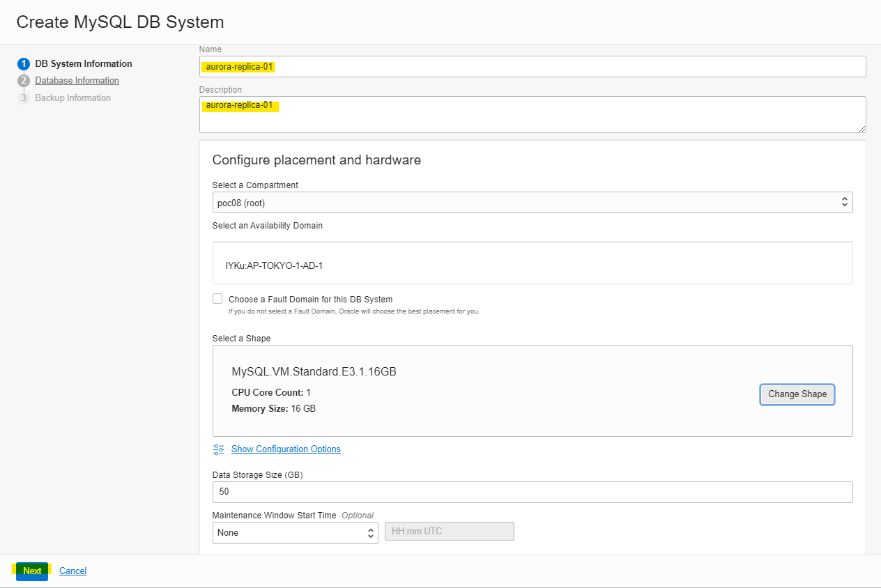Screen dimensions: 881x588
Task: Click the Select an Availability Domain label
Action: [268, 226]
